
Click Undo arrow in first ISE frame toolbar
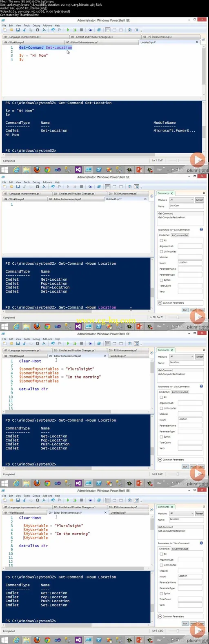pos(53,30)
